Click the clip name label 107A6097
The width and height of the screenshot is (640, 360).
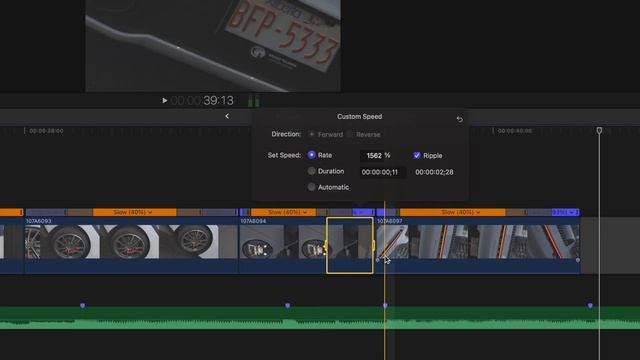click(x=390, y=221)
